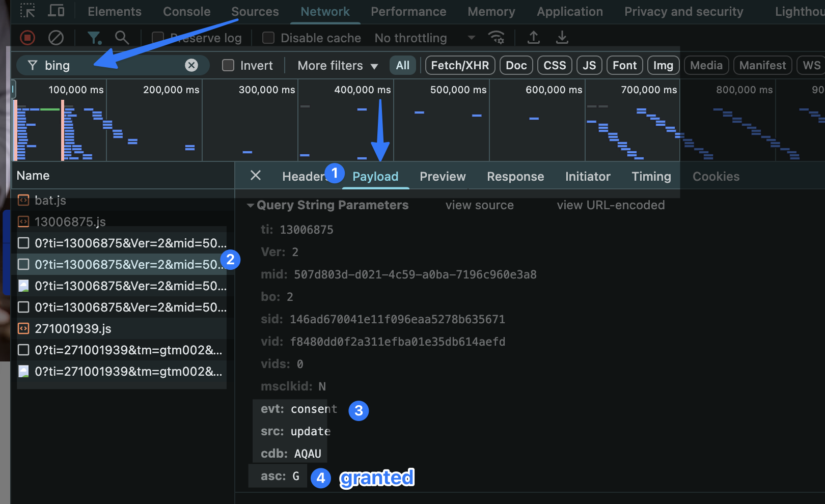Export HAR with download icon

pos(562,38)
